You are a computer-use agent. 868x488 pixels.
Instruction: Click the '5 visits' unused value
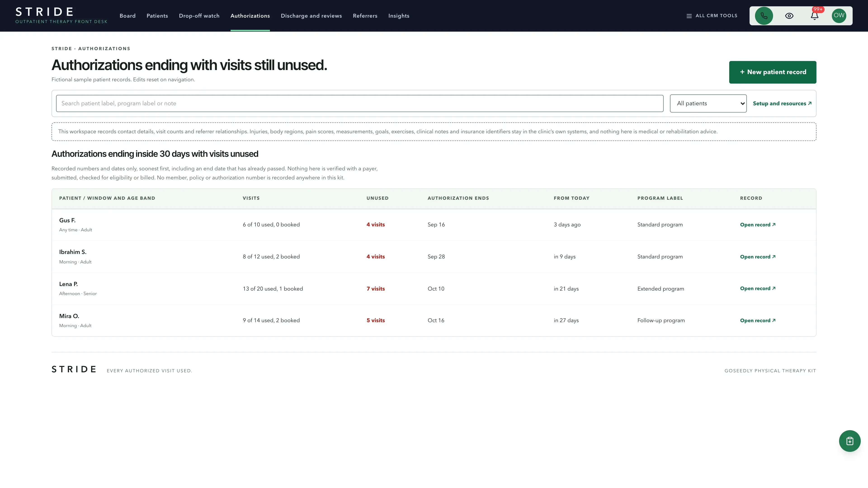(375, 320)
